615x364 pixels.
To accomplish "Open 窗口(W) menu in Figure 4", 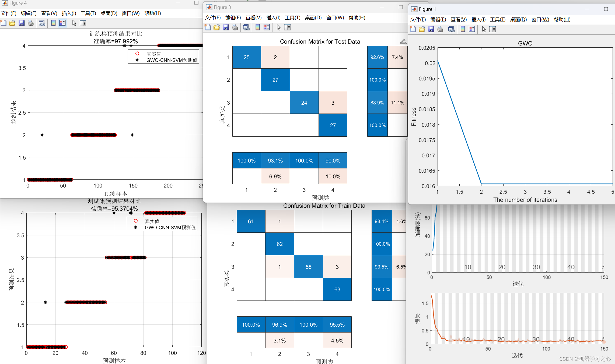I will [131, 13].
